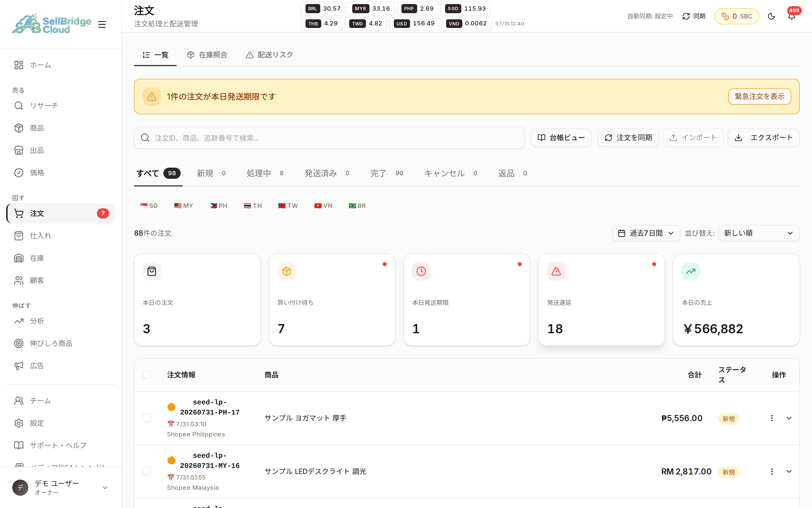The image size is (812, 508).
Task: Open 出品 in the sidebar
Action: 61,150
